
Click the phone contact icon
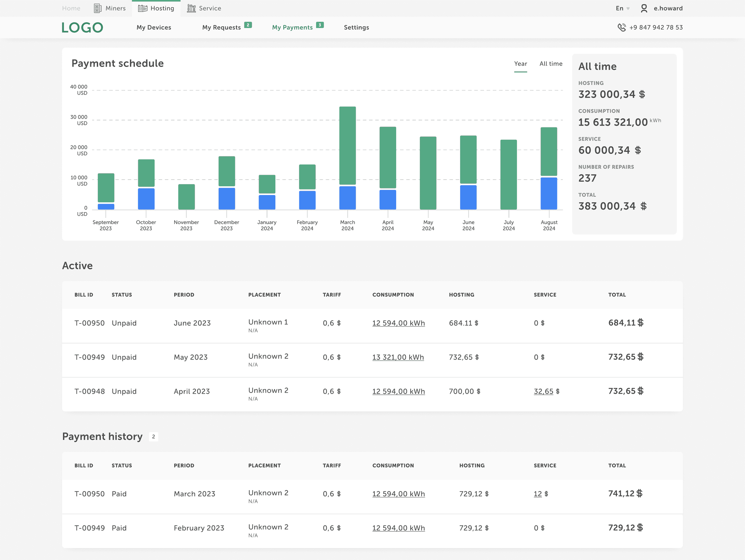coord(622,27)
